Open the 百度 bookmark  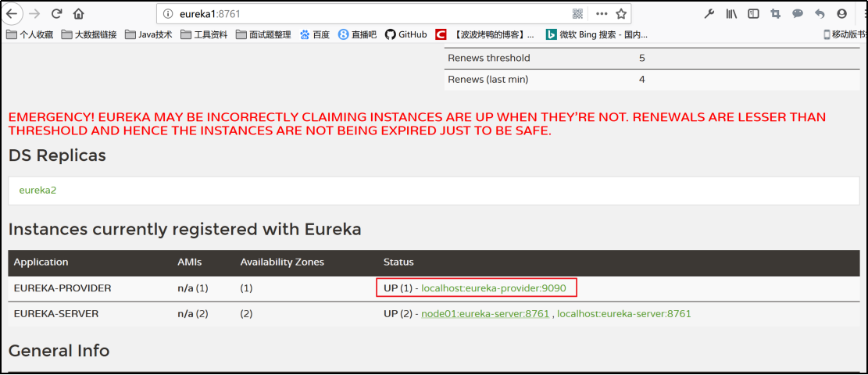(314, 34)
